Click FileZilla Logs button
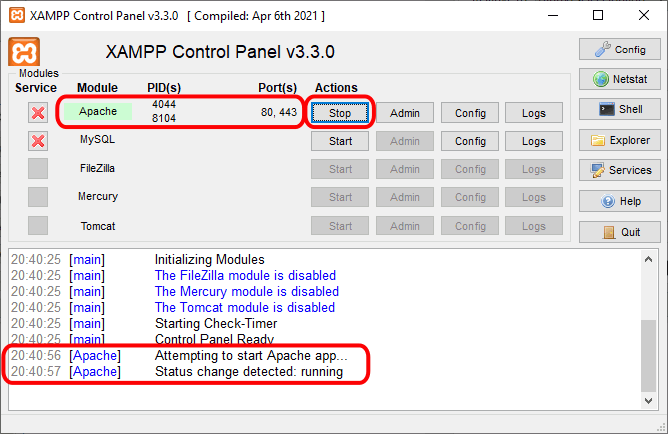The width and height of the screenshot is (668, 434). (x=534, y=169)
